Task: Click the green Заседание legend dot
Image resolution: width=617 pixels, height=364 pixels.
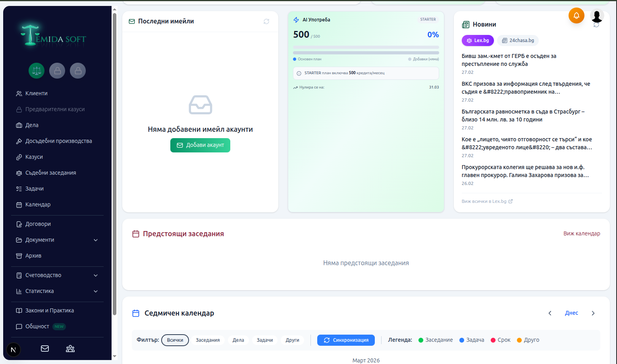Action: pyautogui.click(x=421, y=340)
